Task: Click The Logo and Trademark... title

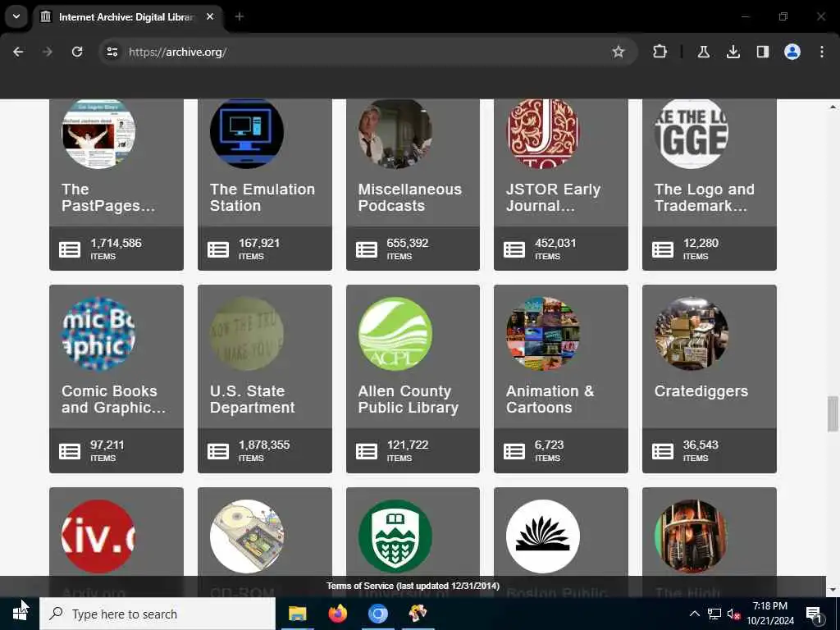Action: tap(705, 197)
